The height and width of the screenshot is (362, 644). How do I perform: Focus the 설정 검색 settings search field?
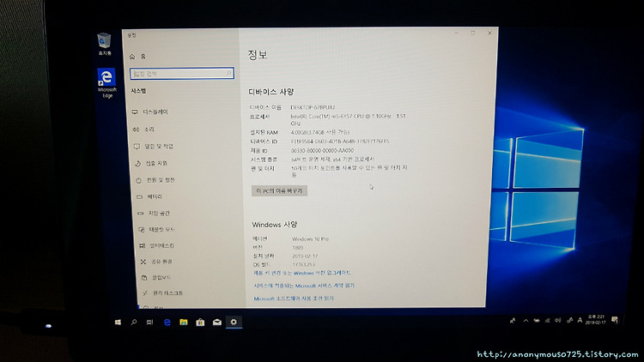[x=182, y=74]
